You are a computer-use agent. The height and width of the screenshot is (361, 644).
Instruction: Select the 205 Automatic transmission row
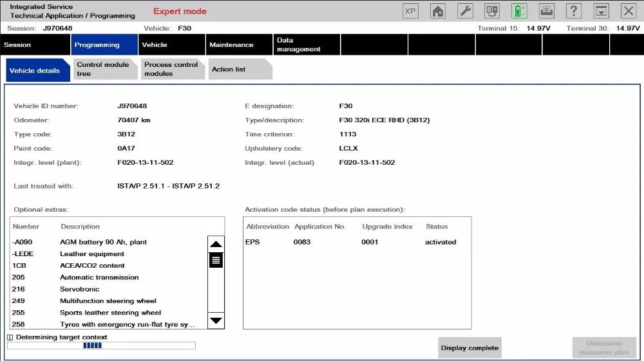(109, 277)
